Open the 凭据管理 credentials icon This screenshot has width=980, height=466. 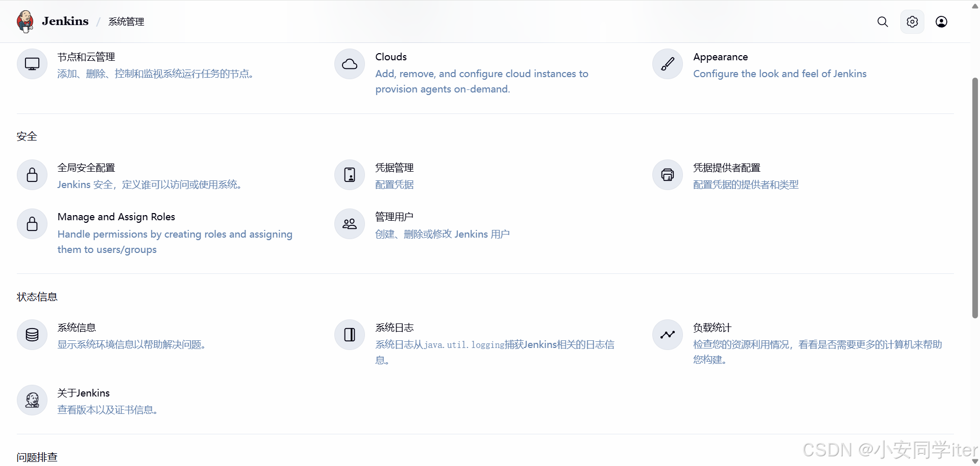[x=350, y=175]
